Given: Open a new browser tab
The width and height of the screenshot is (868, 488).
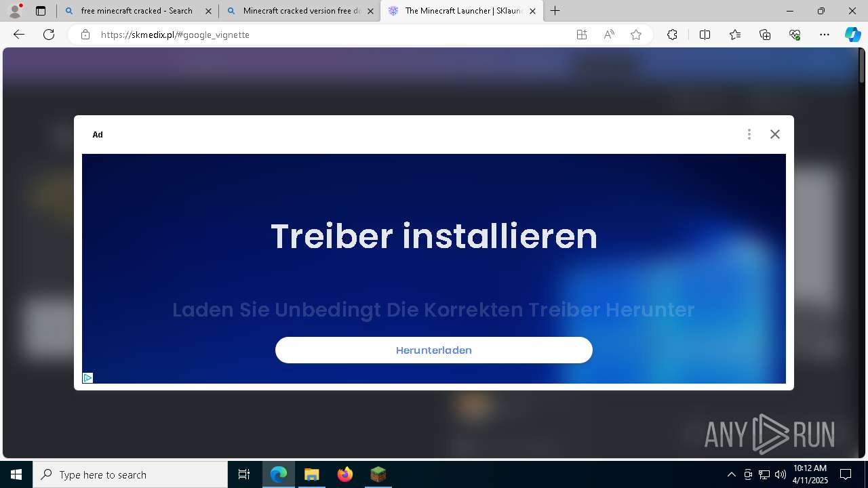Looking at the screenshot, I should (x=555, y=11).
